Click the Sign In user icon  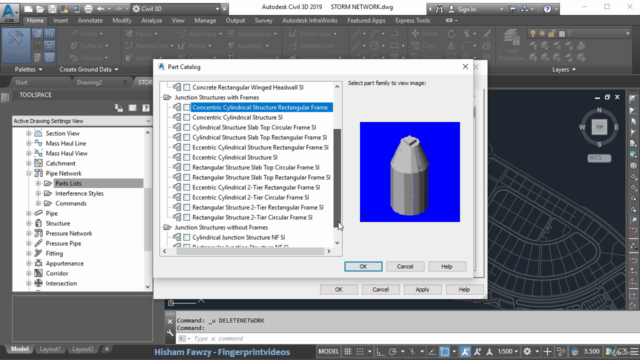[x=451, y=9]
